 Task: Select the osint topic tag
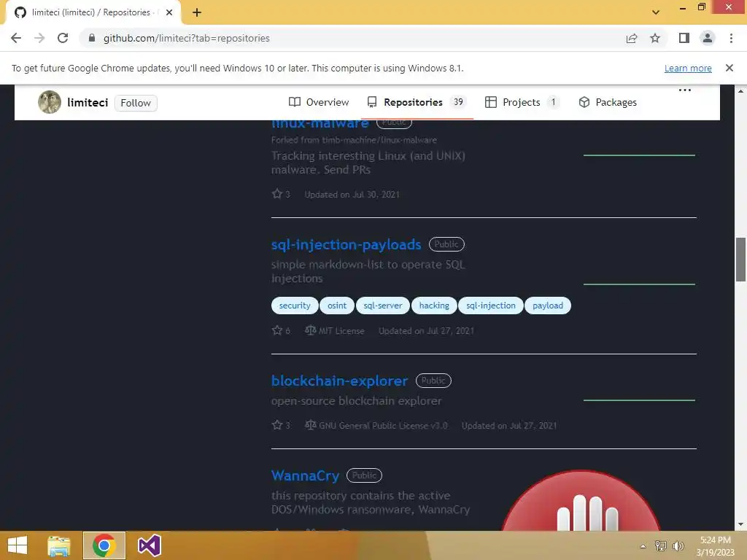(x=337, y=306)
